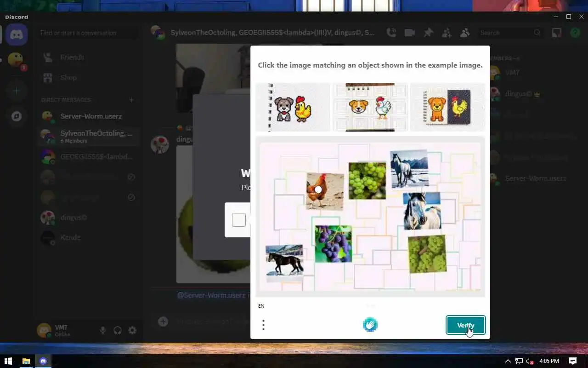Show hidden tray icons chevron
The width and height of the screenshot is (588, 368).
point(508,361)
